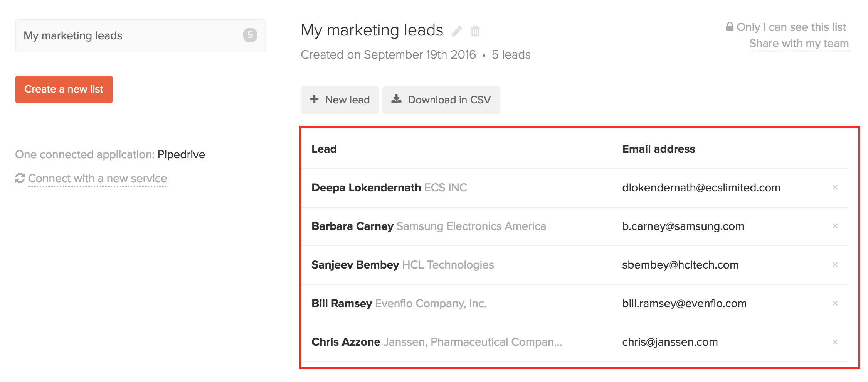The height and width of the screenshot is (382, 868).
Task: Click the refresh icon beside Connect with a new service
Action: (x=20, y=178)
